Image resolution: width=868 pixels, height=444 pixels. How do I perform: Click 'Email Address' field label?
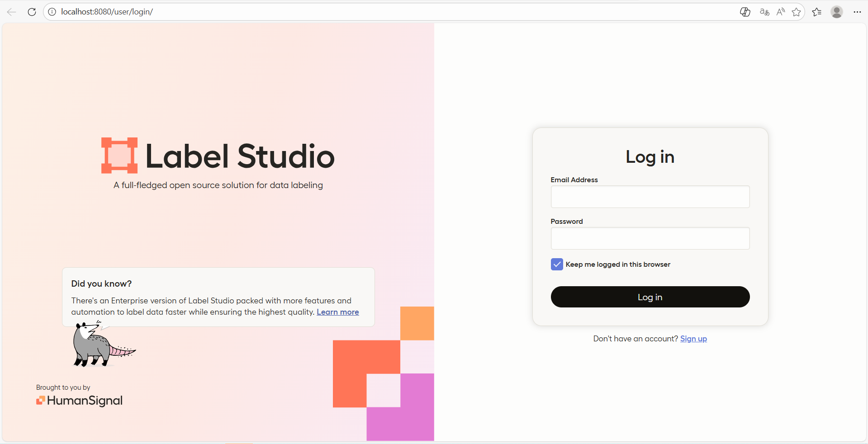pyautogui.click(x=574, y=180)
